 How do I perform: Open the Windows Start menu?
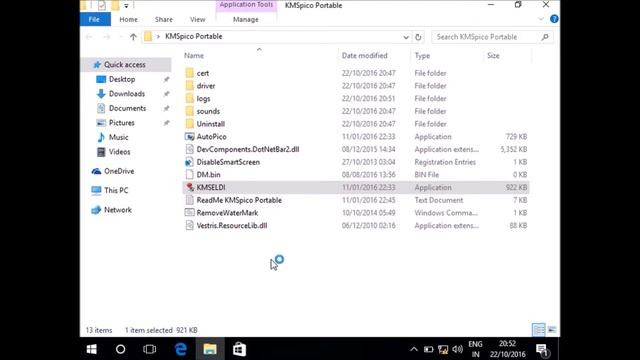(91, 349)
